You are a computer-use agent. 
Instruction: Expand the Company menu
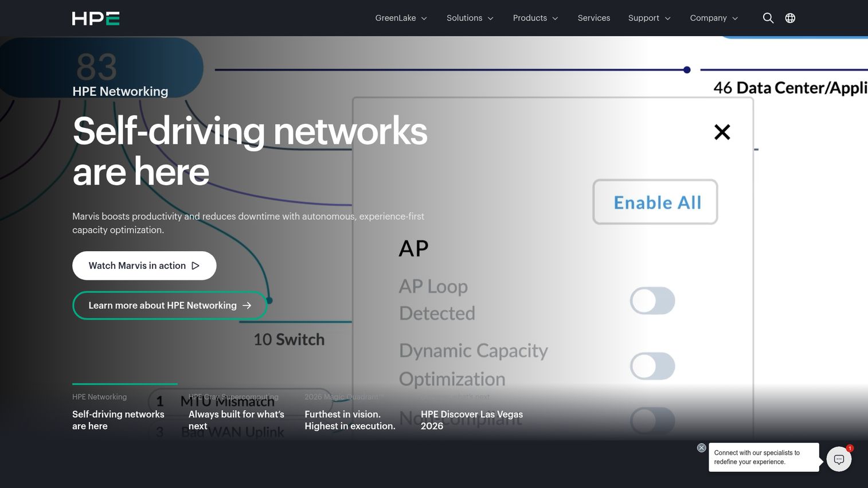pos(714,18)
